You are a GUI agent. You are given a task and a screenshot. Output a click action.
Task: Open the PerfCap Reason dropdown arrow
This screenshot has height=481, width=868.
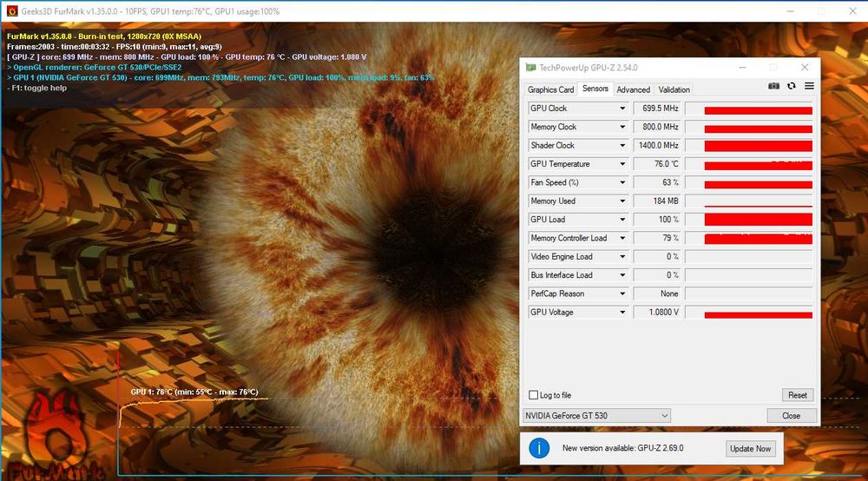[x=622, y=294]
